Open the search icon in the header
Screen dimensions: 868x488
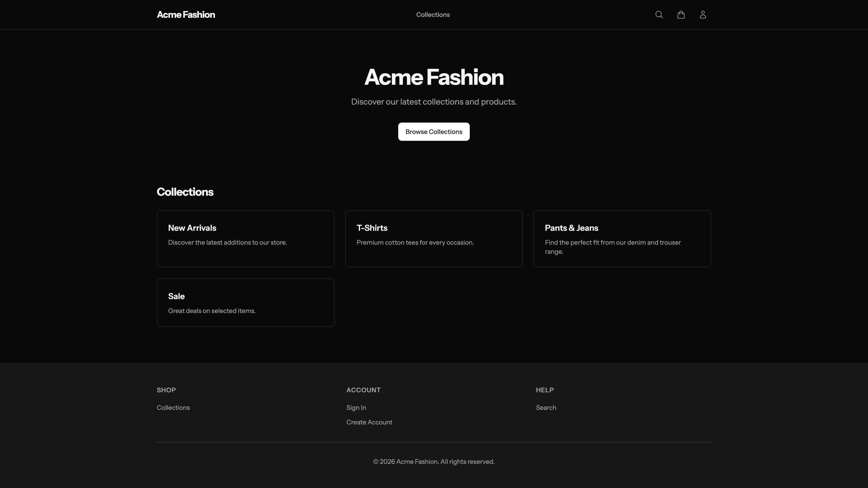(x=659, y=15)
